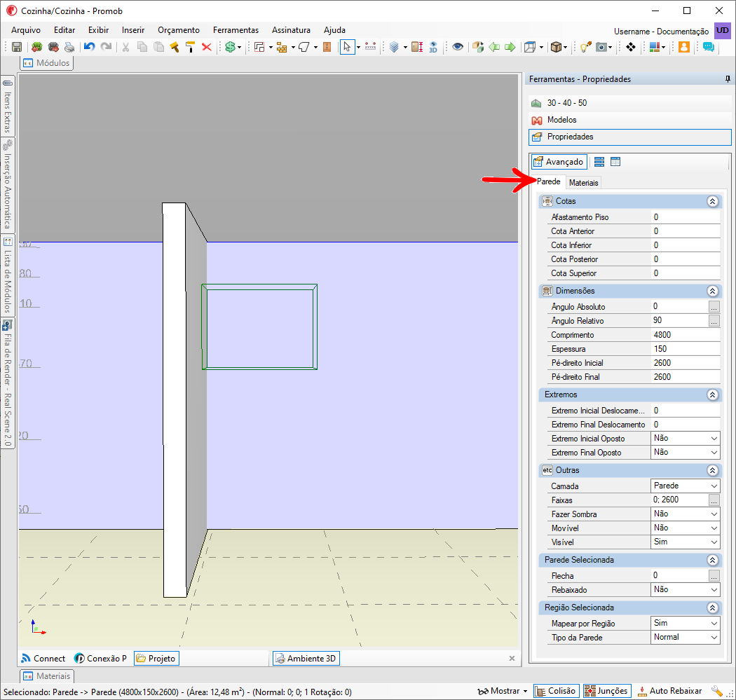
Task: Open the Inserir menu
Action: (133, 30)
